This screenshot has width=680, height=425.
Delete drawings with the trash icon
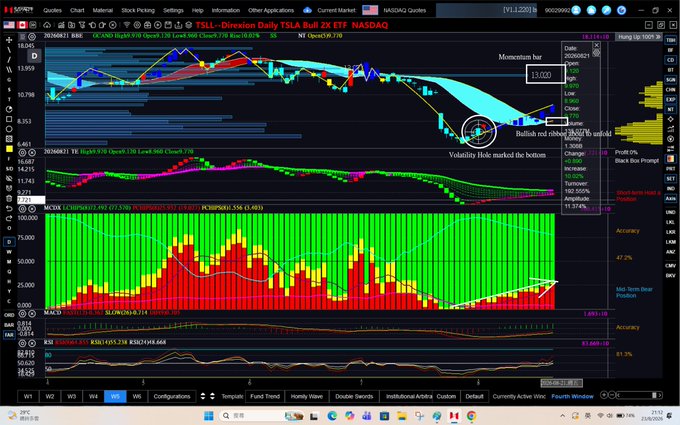pos(9,198)
